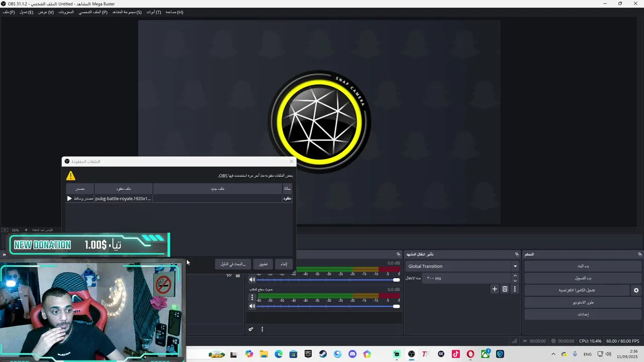Click the 56% preview zoom value
644x362 pixels.
[15, 230]
